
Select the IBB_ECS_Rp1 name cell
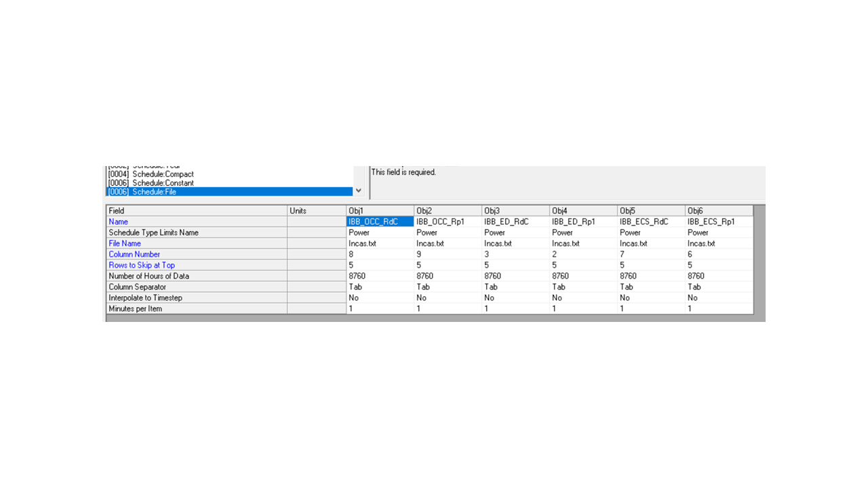click(719, 222)
